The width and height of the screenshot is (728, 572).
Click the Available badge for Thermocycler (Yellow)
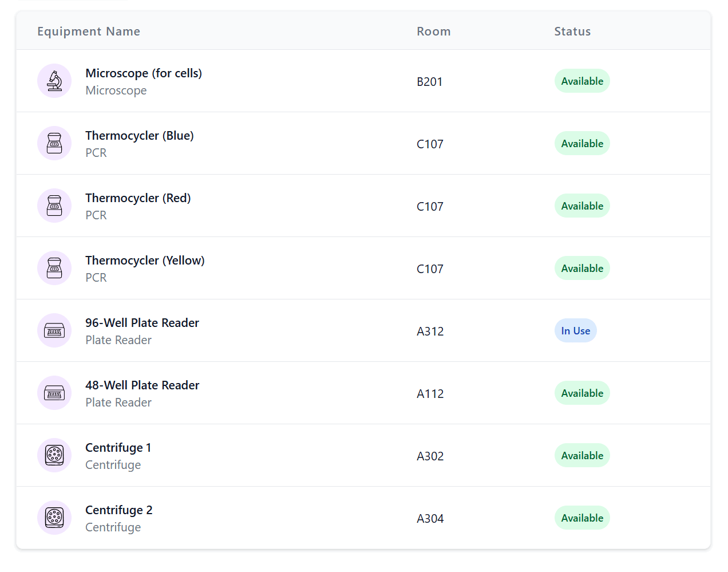582,268
